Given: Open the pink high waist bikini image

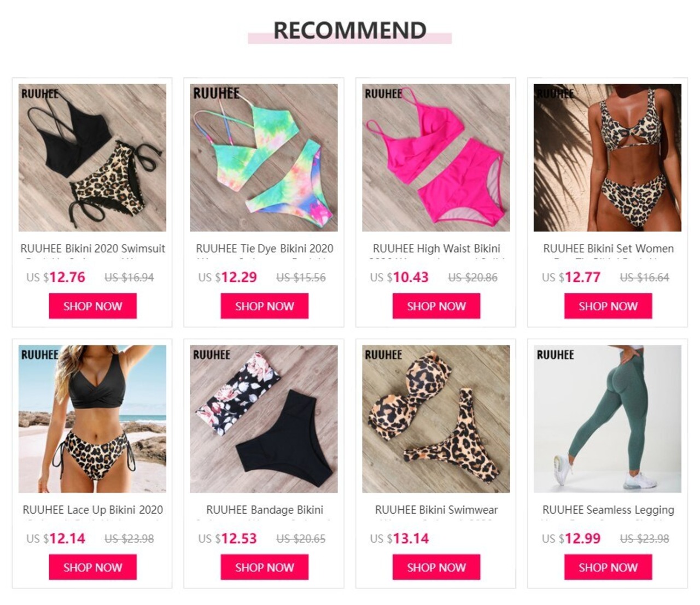Looking at the screenshot, I should coord(436,158).
